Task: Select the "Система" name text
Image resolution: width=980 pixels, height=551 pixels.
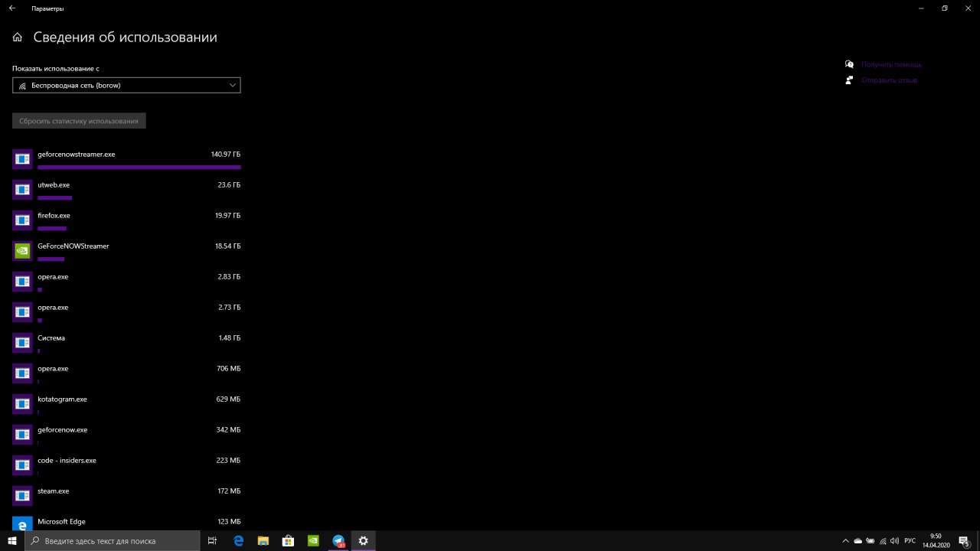Action: (x=51, y=338)
